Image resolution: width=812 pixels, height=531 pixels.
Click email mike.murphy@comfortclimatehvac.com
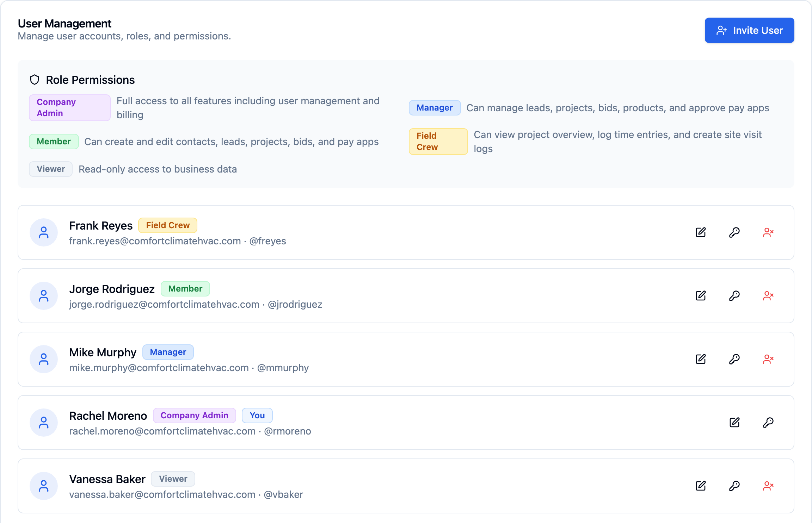click(x=159, y=368)
